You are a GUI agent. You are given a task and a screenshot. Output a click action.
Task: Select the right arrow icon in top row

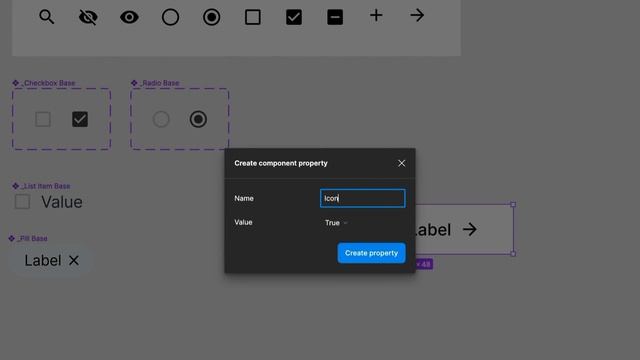point(417,16)
